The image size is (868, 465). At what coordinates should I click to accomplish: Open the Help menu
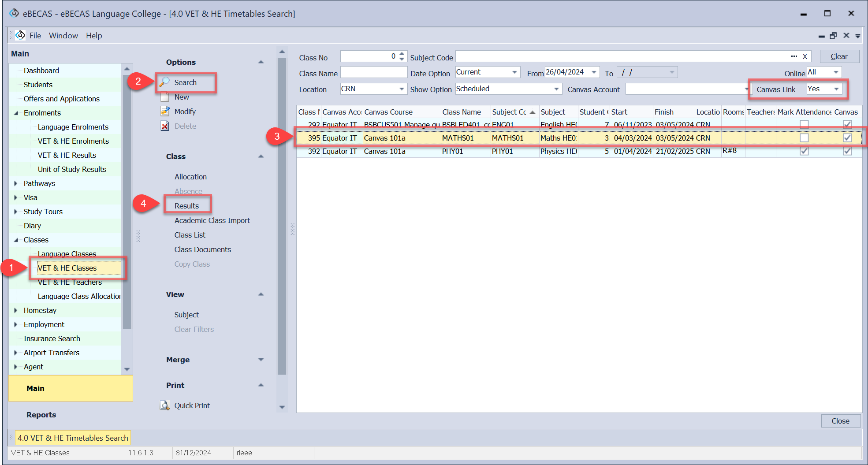click(94, 36)
